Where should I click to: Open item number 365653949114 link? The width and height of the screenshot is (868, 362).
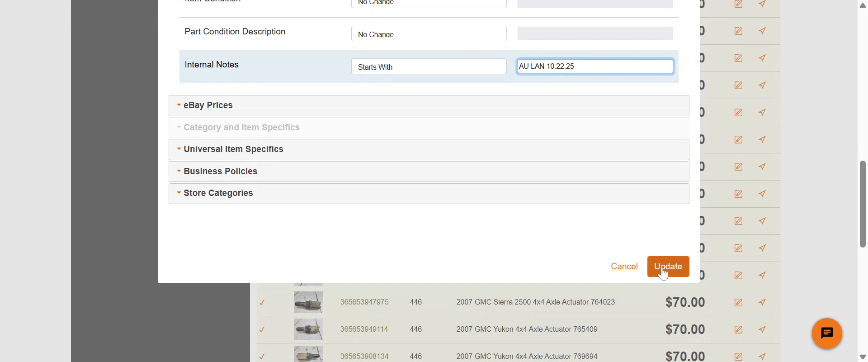[x=364, y=329]
